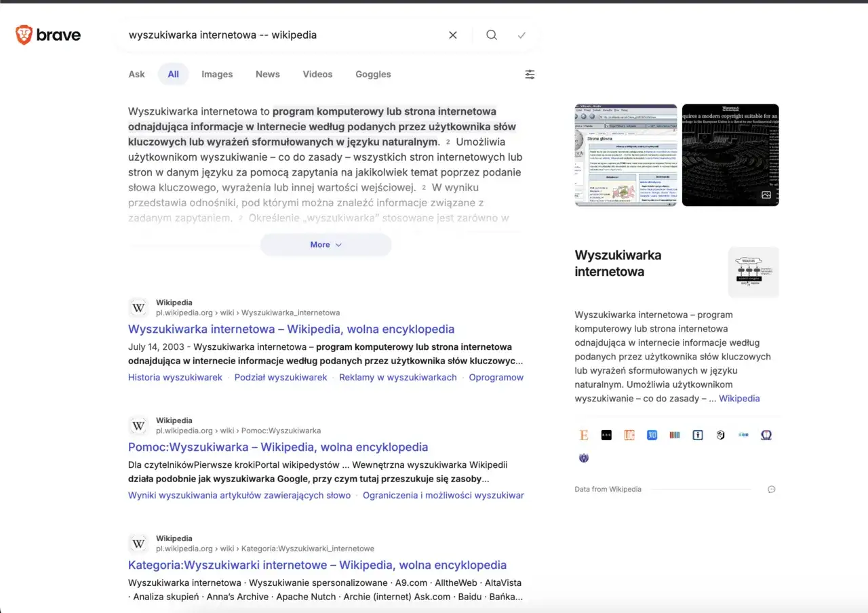Click Wikipedia favicon of Pomoc:Wyszukiwarka result
The width and height of the screenshot is (868, 613).
coord(138,426)
